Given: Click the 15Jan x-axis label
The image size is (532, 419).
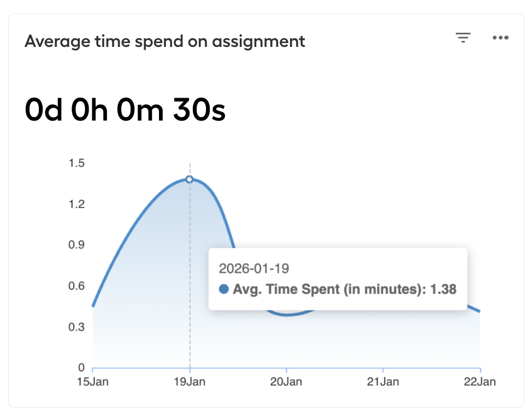Looking at the screenshot, I should (x=93, y=382).
